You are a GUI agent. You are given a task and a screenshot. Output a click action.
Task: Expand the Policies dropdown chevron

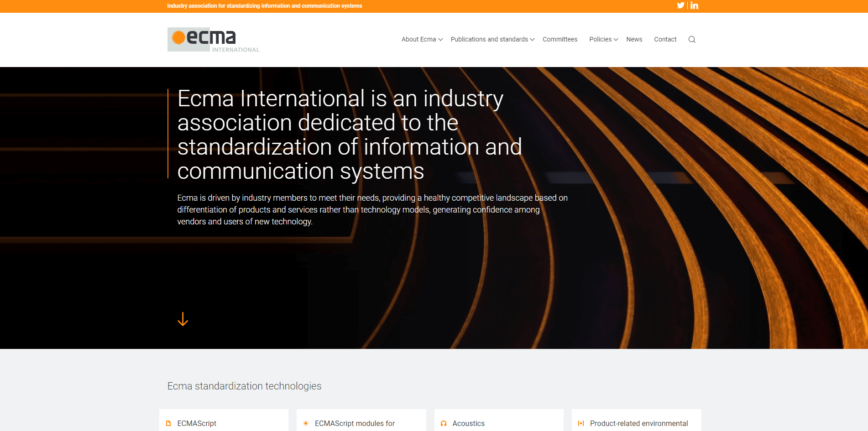pyautogui.click(x=616, y=40)
